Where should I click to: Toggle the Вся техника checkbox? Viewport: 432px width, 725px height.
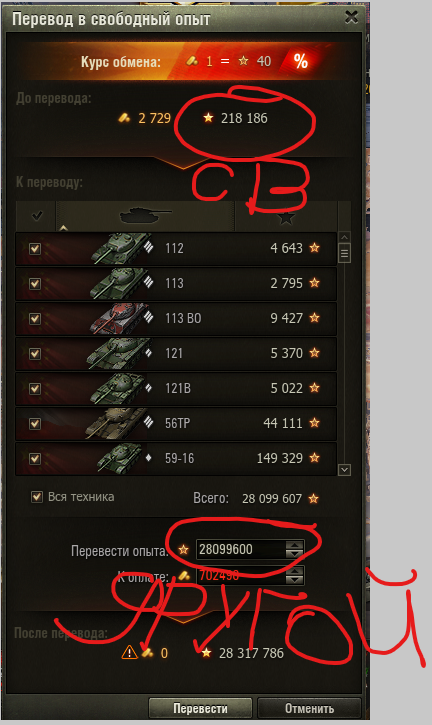37,497
